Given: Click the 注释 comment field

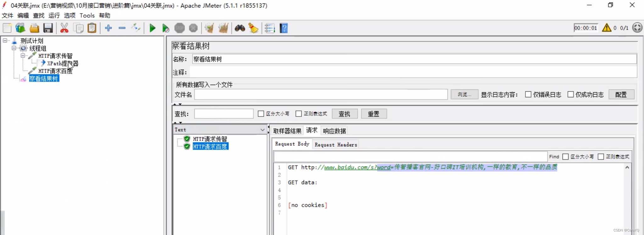Looking at the screenshot, I should point(413,72).
